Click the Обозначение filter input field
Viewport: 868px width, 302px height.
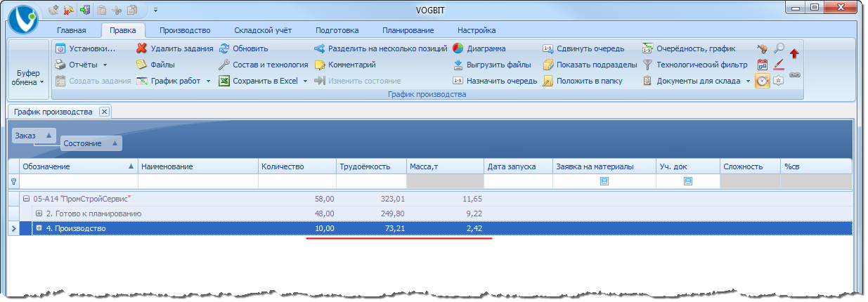79,181
